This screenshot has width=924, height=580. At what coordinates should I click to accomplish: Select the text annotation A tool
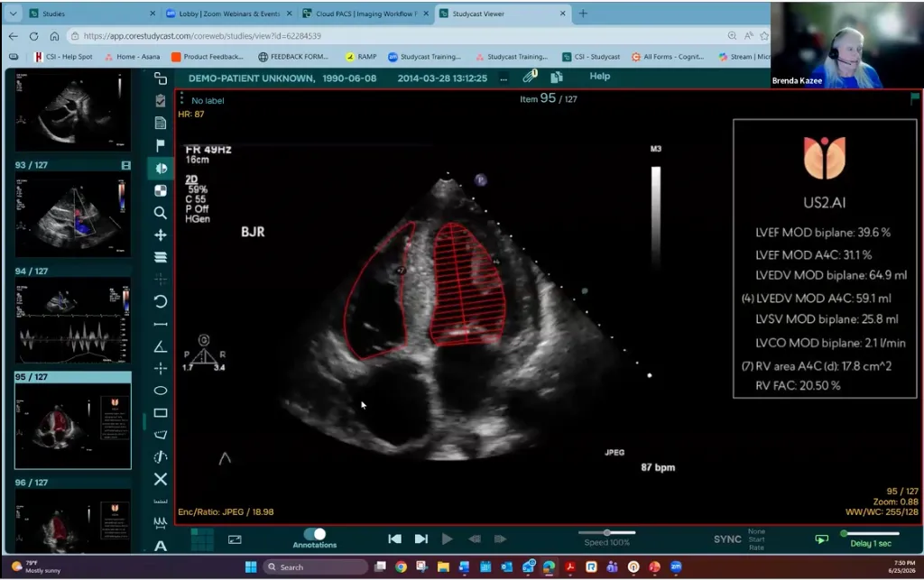pyautogui.click(x=161, y=546)
